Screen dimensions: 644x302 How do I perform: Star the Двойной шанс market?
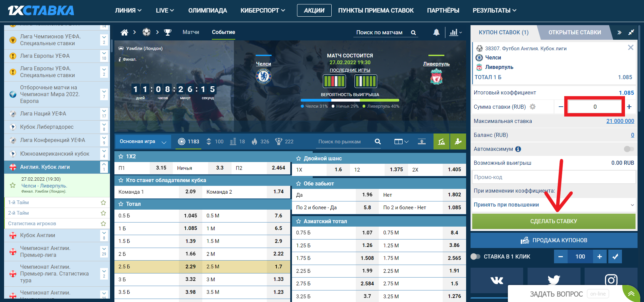298,158
